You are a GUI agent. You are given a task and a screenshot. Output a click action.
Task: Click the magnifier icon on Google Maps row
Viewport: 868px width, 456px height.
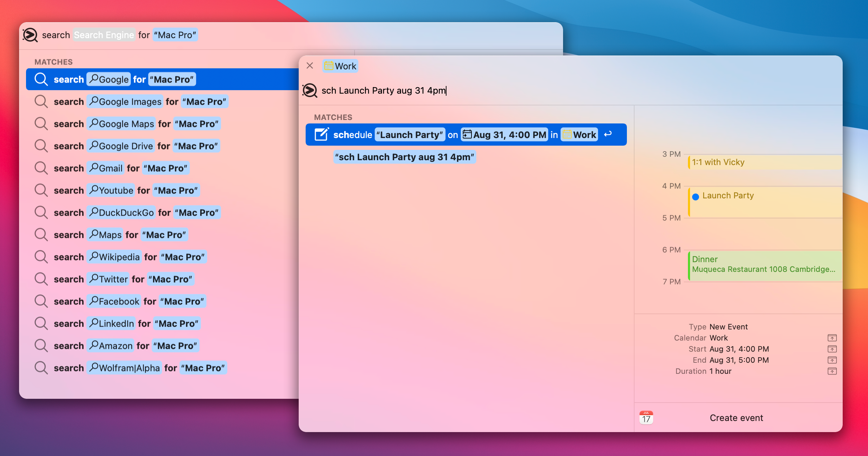(41, 123)
